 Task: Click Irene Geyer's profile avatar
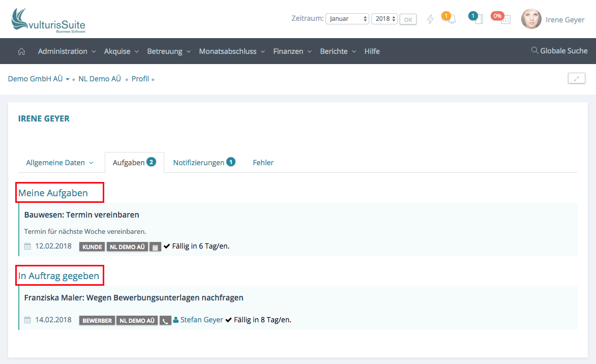pos(531,19)
